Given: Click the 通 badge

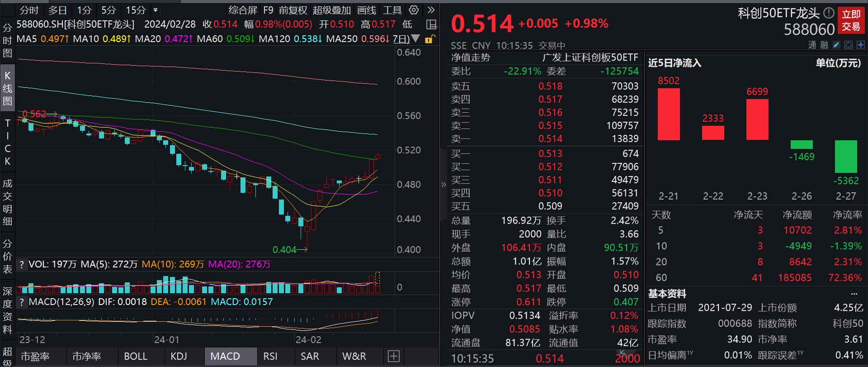Looking at the screenshot, I should click(812, 45).
